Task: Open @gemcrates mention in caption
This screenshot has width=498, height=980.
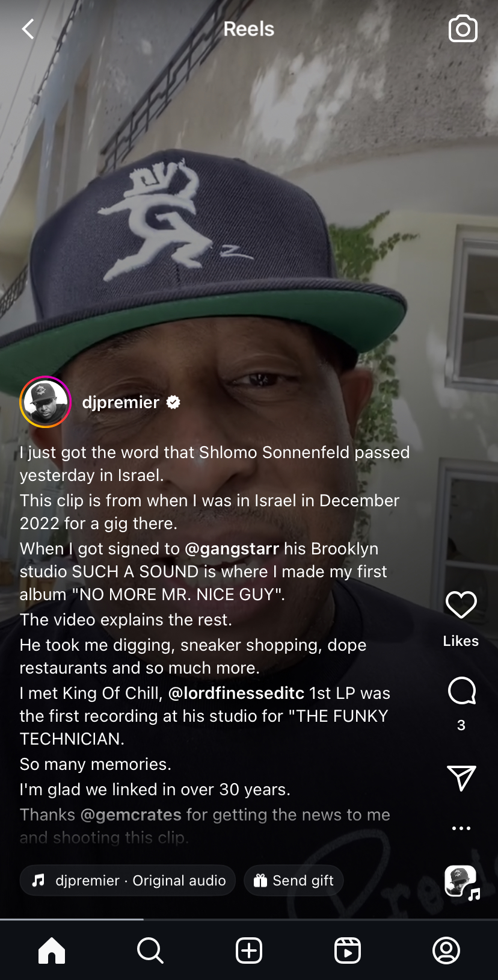Action: pos(131,815)
